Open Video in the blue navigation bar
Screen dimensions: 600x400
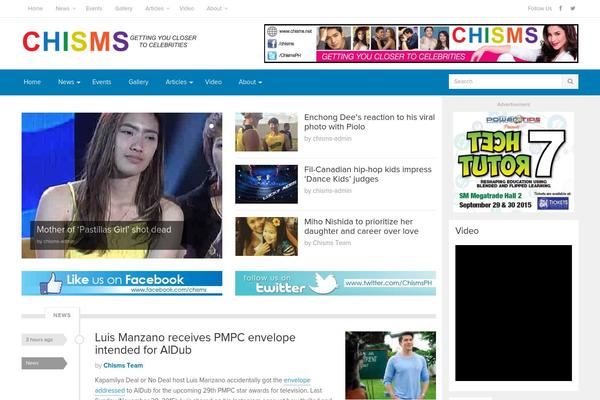pos(213,82)
